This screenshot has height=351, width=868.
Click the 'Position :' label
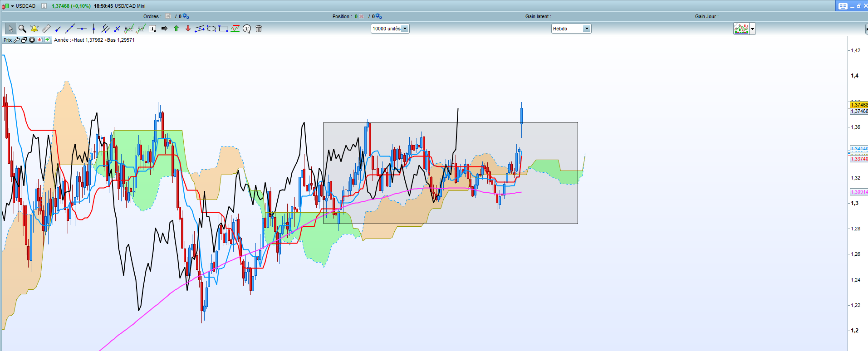(x=343, y=16)
